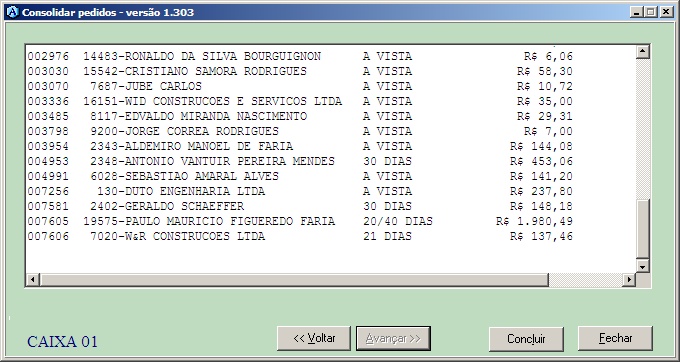
Task: Select row 15542-CRISTIANO SAMORA RODRIGUES
Action: pyautogui.click(x=300, y=71)
